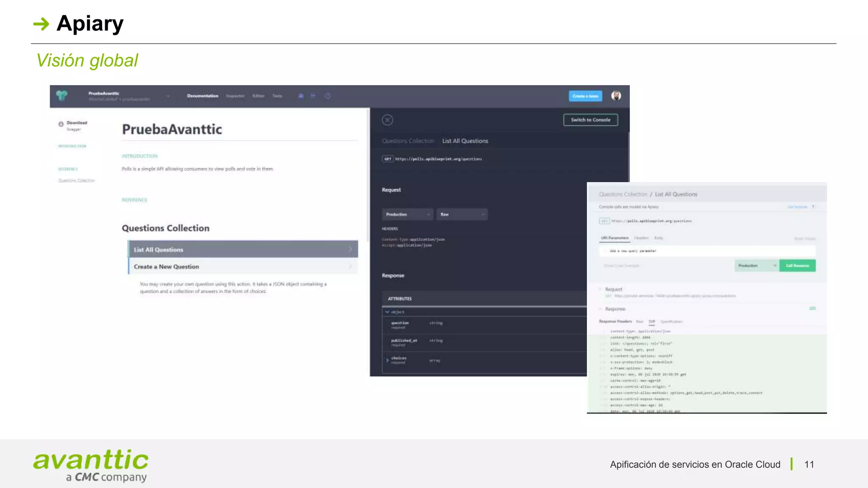Close the dark request panel with X icon

tap(387, 120)
